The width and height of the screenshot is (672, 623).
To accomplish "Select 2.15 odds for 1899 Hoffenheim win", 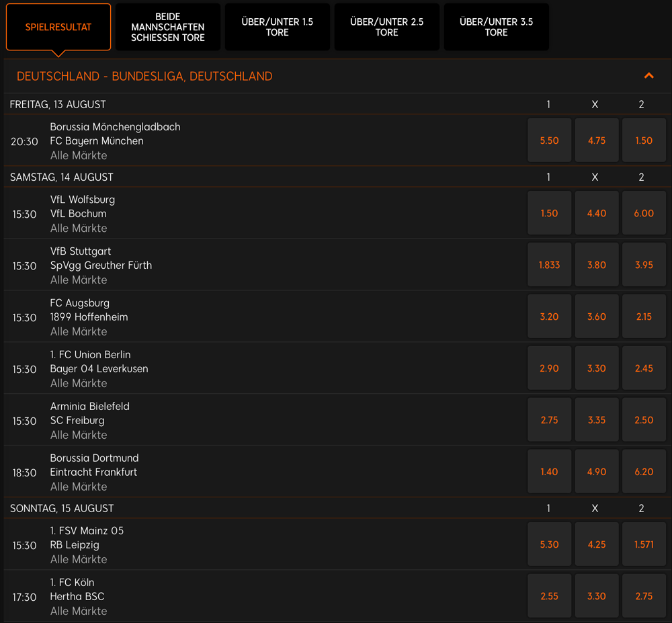I will pos(644,317).
